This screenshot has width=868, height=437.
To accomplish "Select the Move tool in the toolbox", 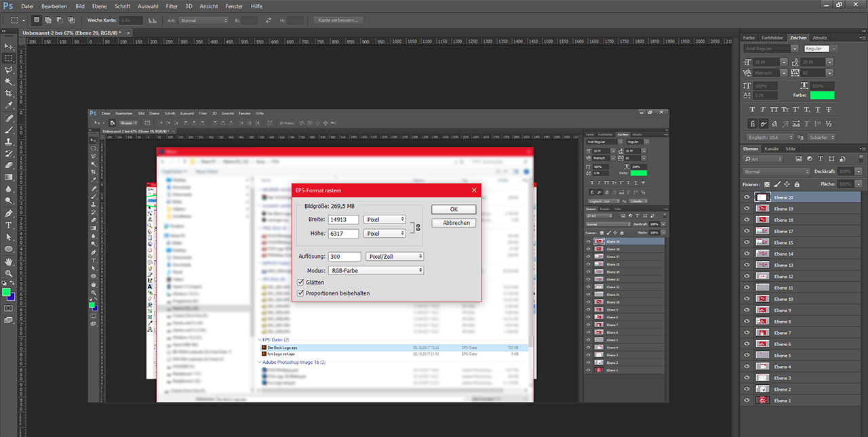I will 9,46.
